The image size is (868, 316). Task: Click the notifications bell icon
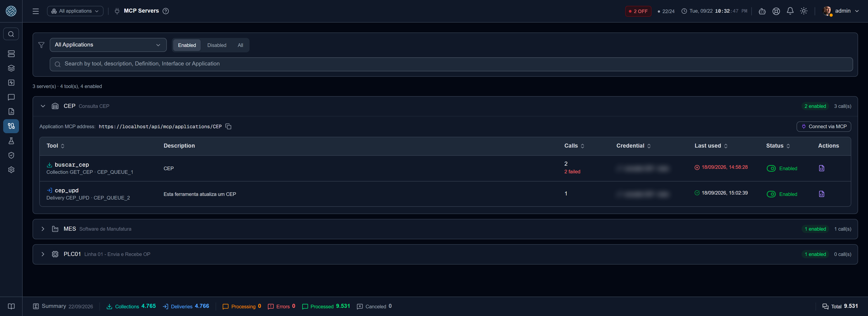[790, 11]
